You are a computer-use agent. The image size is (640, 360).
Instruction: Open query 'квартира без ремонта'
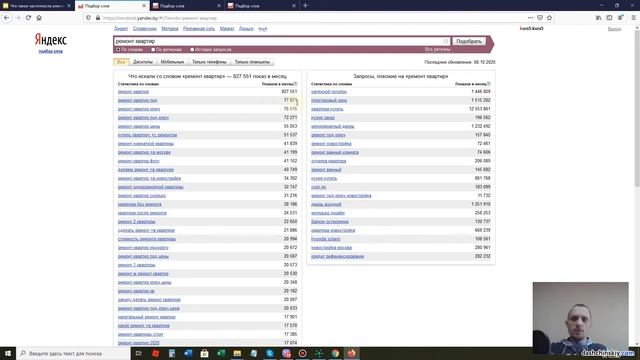(x=140, y=204)
